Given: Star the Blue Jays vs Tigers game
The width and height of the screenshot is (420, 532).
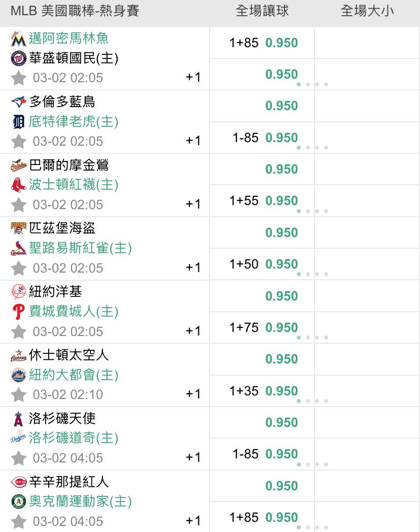Looking at the screenshot, I should [x=19, y=141].
